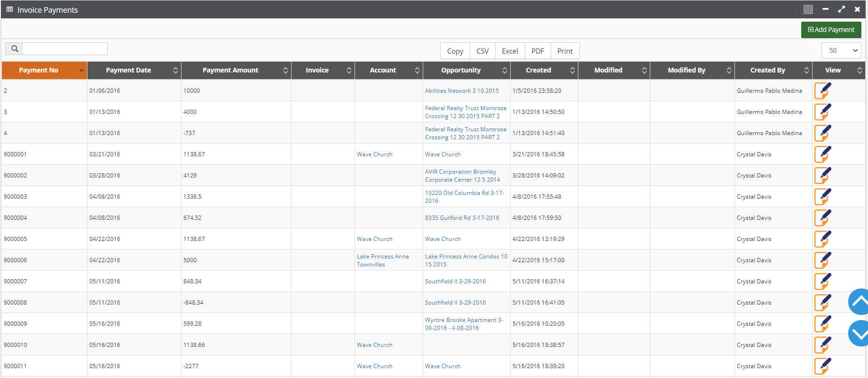868x378 pixels.
Task: Click scroll-up round arrow button
Action: [x=859, y=302]
